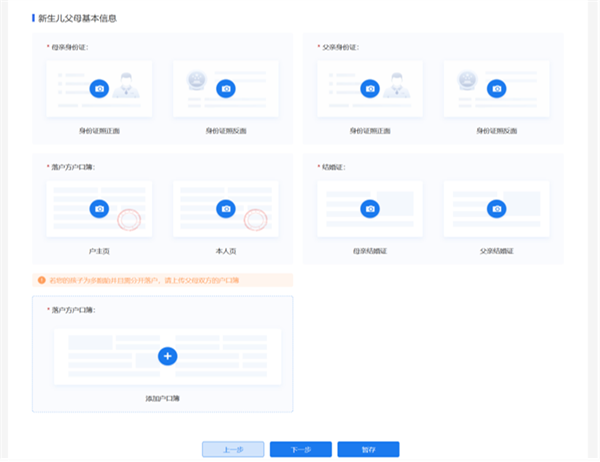Click the red seal on the 本人页 thumbnail
The height and width of the screenshot is (462, 600).
[x=258, y=218]
